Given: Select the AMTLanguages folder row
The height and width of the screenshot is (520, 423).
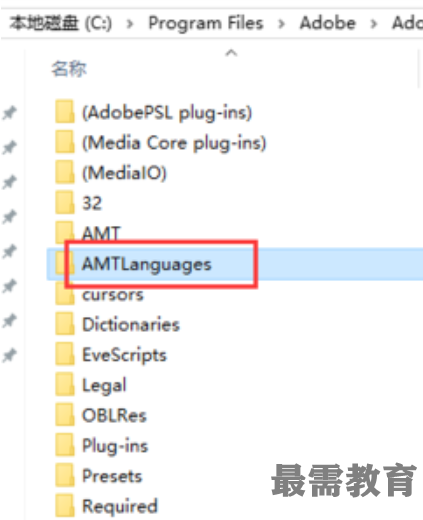Looking at the screenshot, I should pos(235,264).
